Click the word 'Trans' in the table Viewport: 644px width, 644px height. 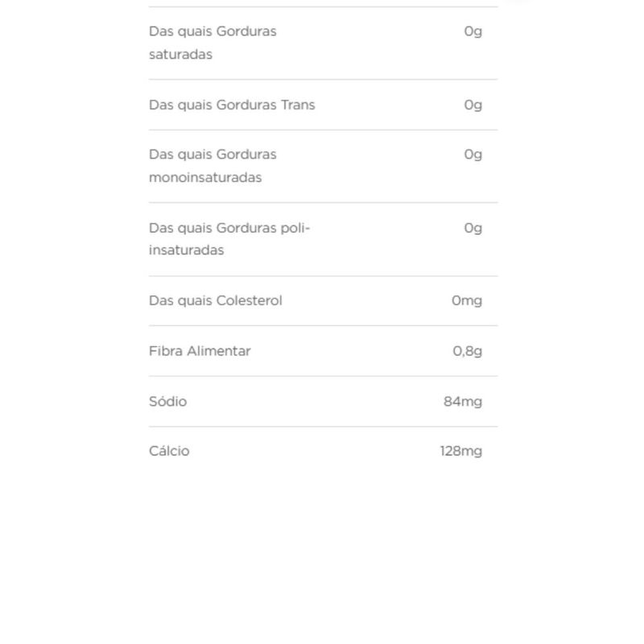(298, 105)
